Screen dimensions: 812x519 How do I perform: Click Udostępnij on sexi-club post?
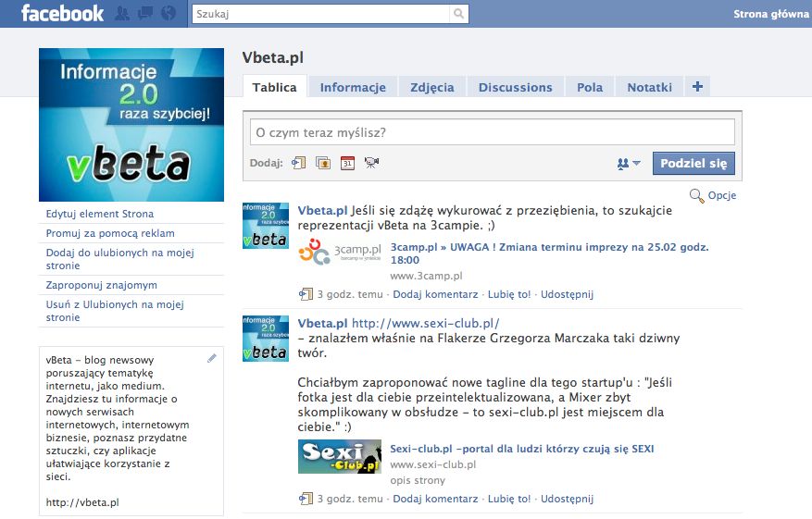[567, 499]
